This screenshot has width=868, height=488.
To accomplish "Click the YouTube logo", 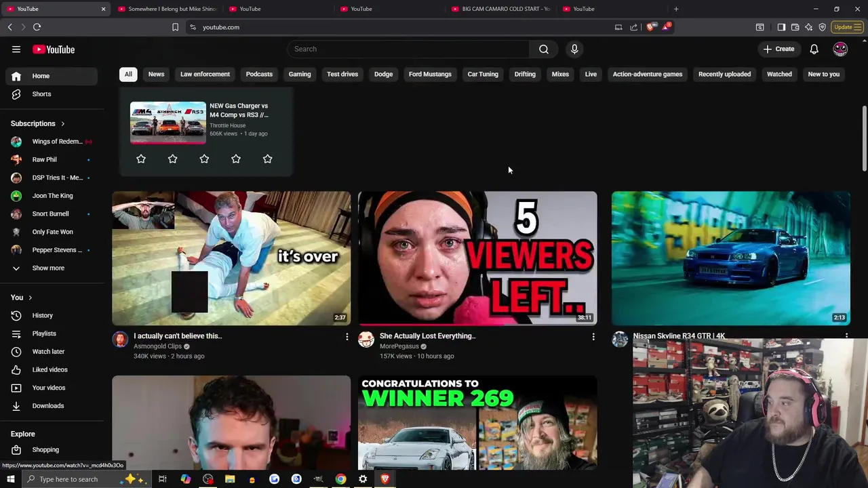I will [x=54, y=49].
